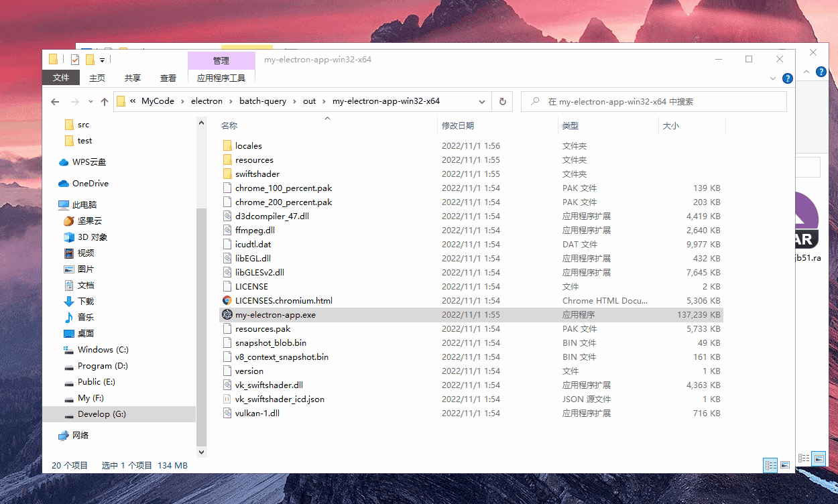Go up one folder level
This screenshot has height=504, width=838.
click(105, 102)
